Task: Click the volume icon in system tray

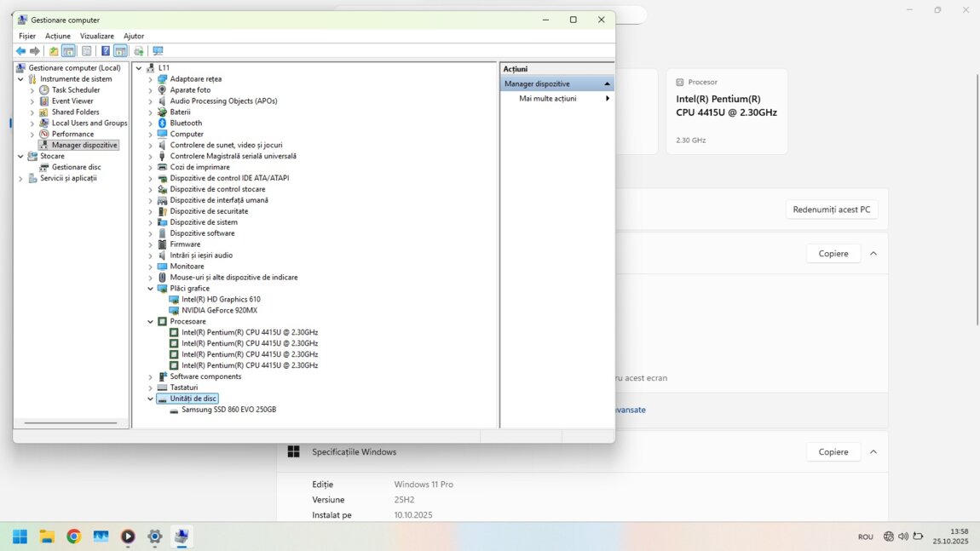Action: point(903,537)
